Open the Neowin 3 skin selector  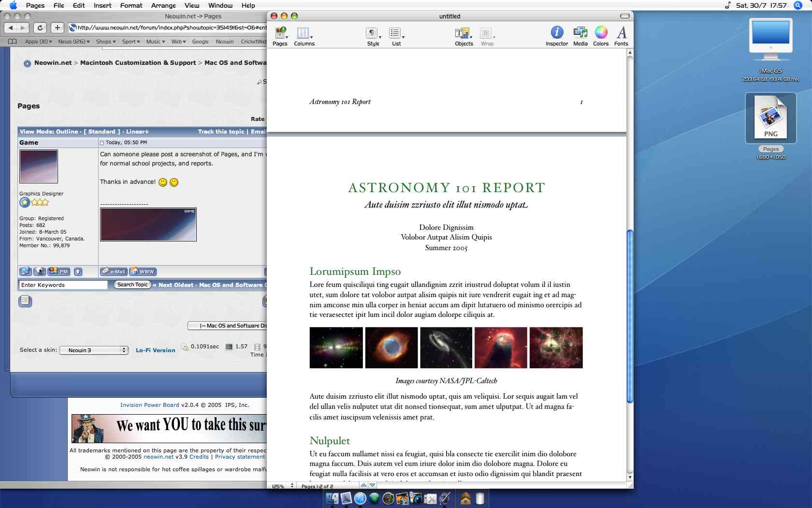click(x=93, y=350)
